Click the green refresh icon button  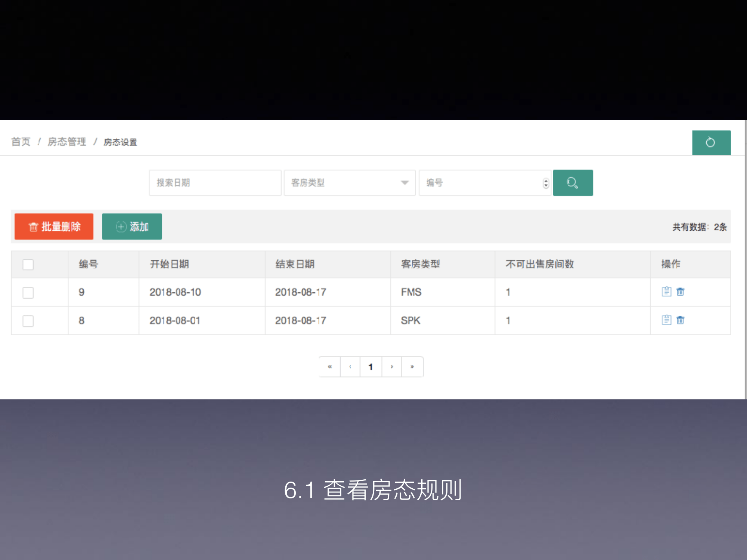(x=711, y=143)
